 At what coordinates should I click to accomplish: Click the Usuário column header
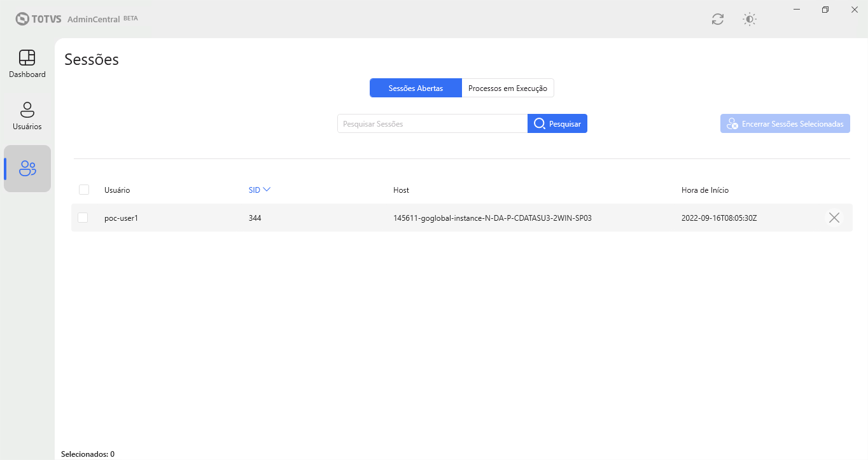coord(117,190)
